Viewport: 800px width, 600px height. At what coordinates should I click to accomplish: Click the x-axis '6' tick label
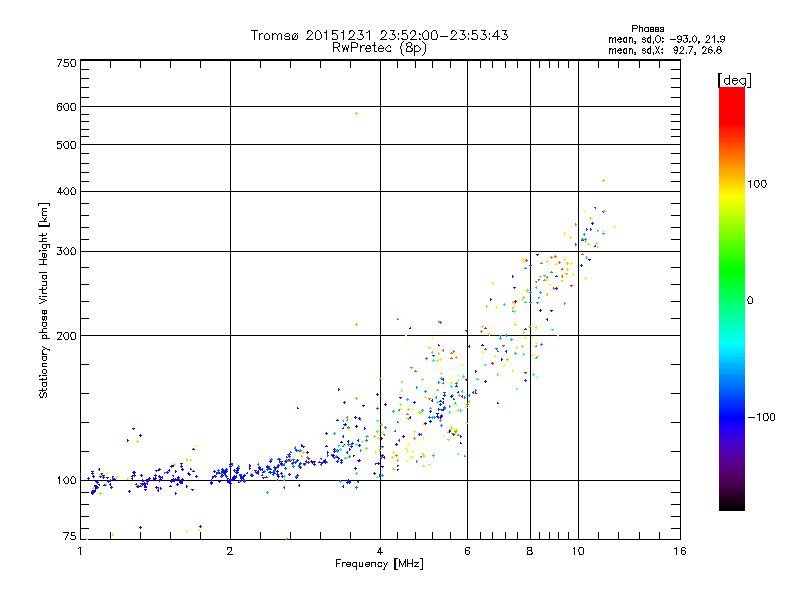(x=467, y=551)
